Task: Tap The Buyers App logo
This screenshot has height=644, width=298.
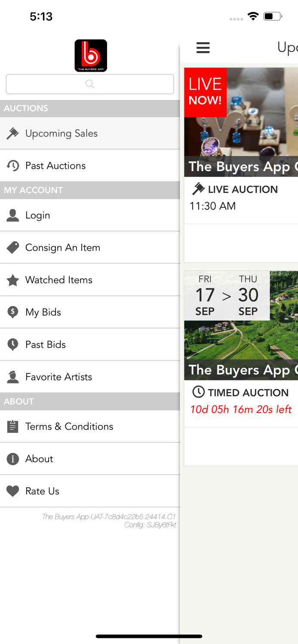Action: [91, 55]
